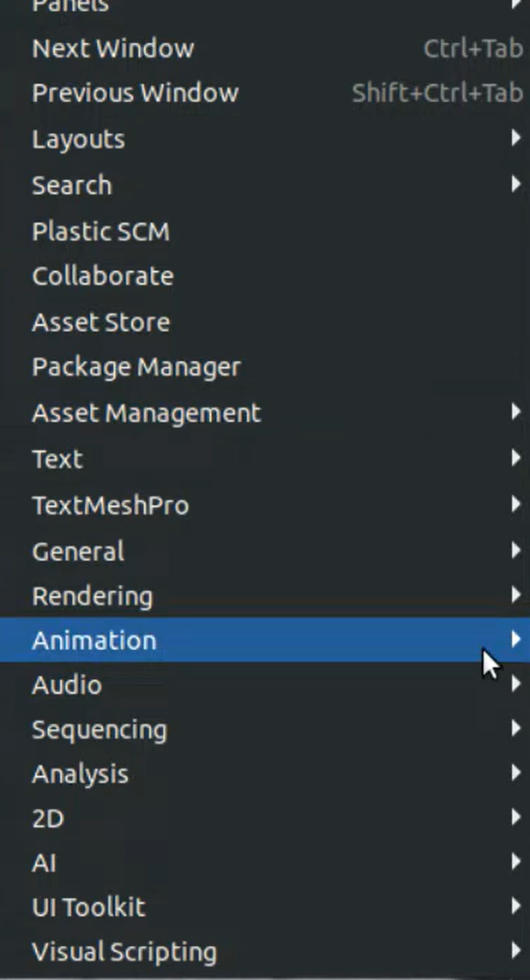The height and width of the screenshot is (980, 530).
Task: Open the Text submenu
Action: coord(58,458)
